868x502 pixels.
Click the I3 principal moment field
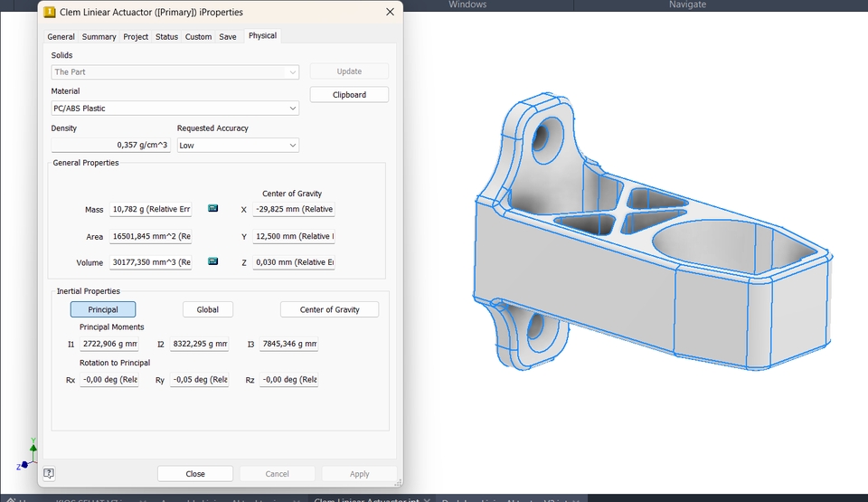point(289,344)
